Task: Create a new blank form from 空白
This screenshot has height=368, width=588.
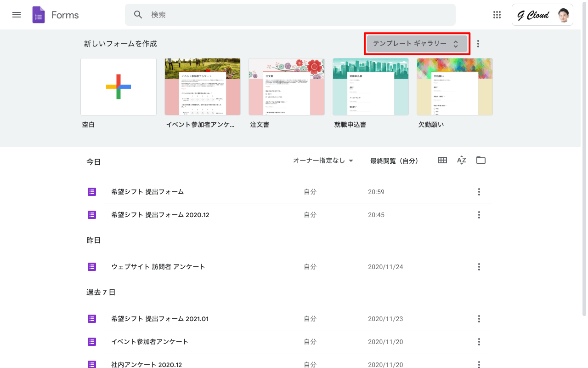Action: point(118,86)
